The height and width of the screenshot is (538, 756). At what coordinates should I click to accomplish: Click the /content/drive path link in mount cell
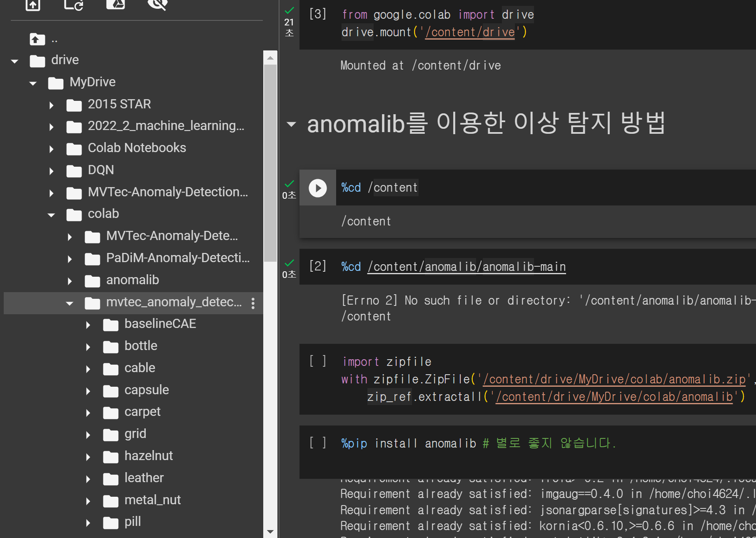tap(469, 32)
